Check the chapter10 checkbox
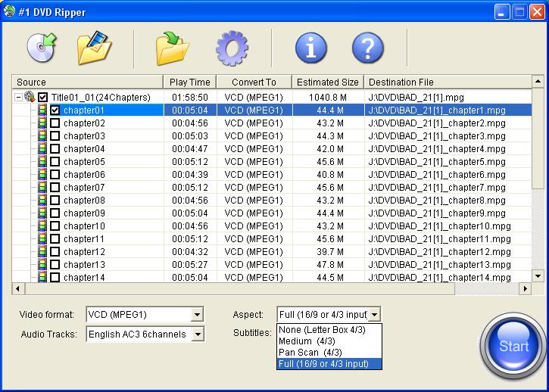This screenshot has height=392, width=549. [x=55, y=226]
